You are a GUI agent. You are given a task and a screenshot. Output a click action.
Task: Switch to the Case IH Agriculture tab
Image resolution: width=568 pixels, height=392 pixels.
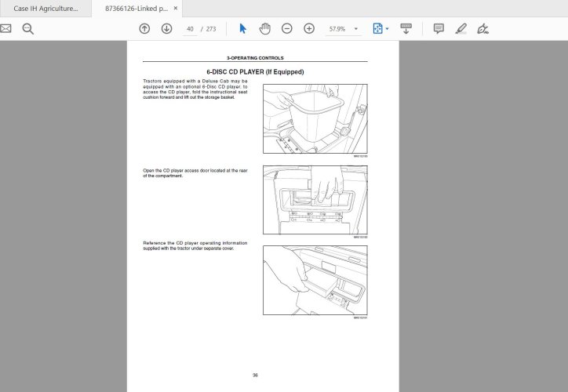pyautogui.click(x=46, y=9)
